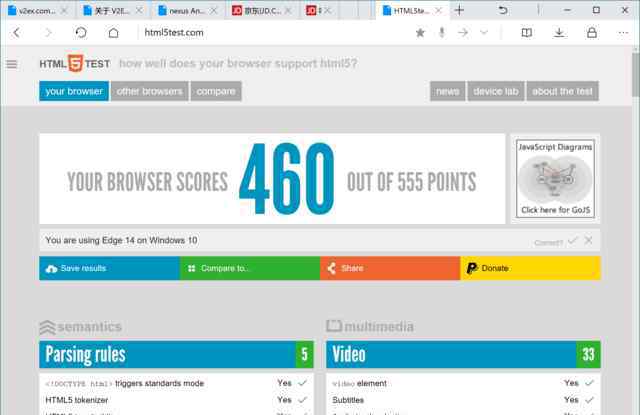Click the Video section header
This screenshot has height=415, width=640.
pyautogui.click(x=463, y=354)
